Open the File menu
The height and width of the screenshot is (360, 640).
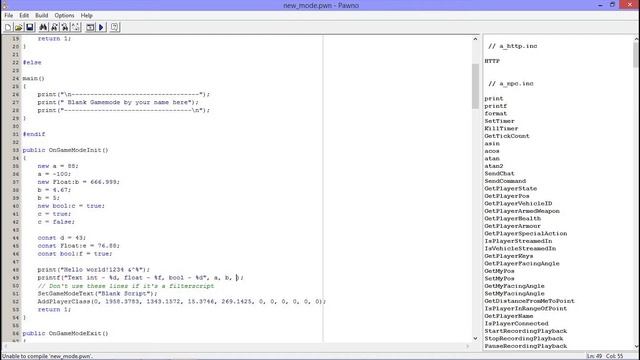point(9,16)
